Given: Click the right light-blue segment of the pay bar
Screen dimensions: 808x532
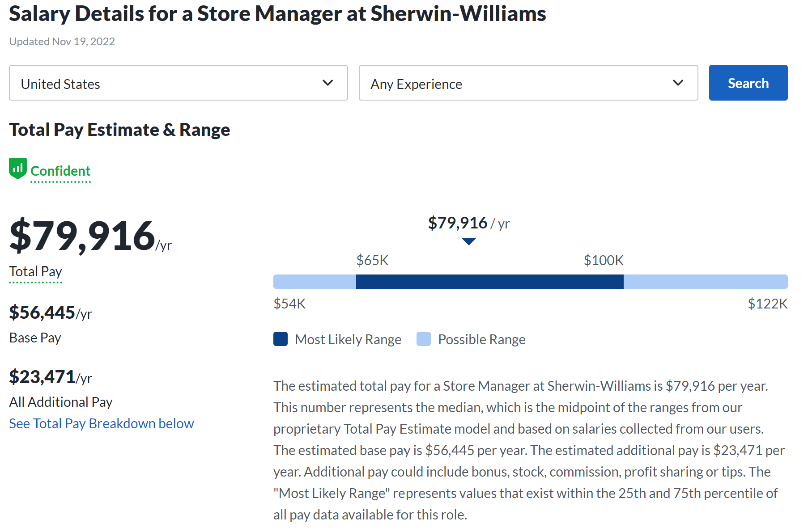Looking at the screenshot, I should tap(705, 282).
